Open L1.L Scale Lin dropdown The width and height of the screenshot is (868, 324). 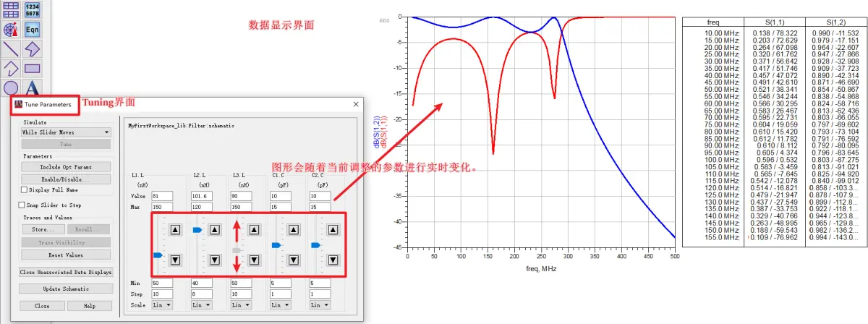(161, 305)
